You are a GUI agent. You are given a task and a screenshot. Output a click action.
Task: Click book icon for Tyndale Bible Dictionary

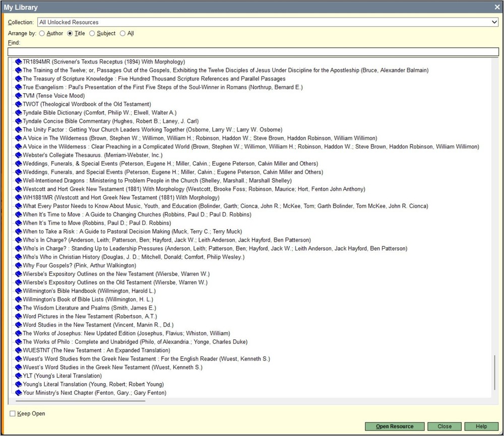click(x=19, y=113)
